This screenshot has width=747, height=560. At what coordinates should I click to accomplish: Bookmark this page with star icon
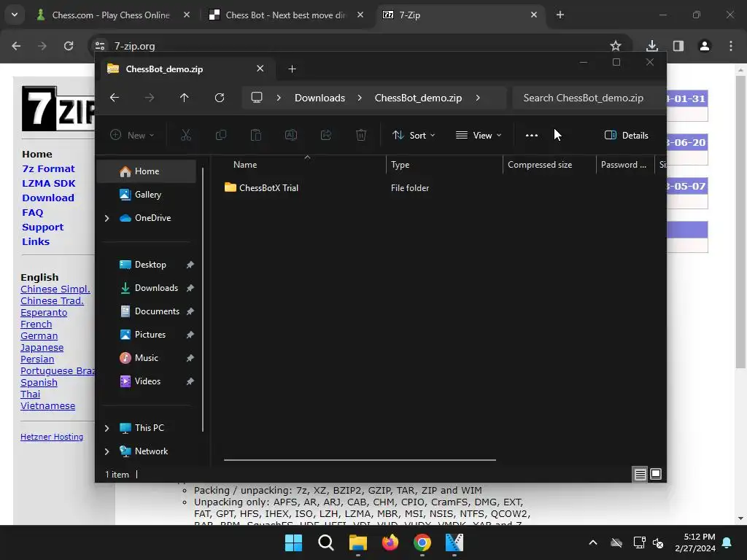[x=616, y=46]
